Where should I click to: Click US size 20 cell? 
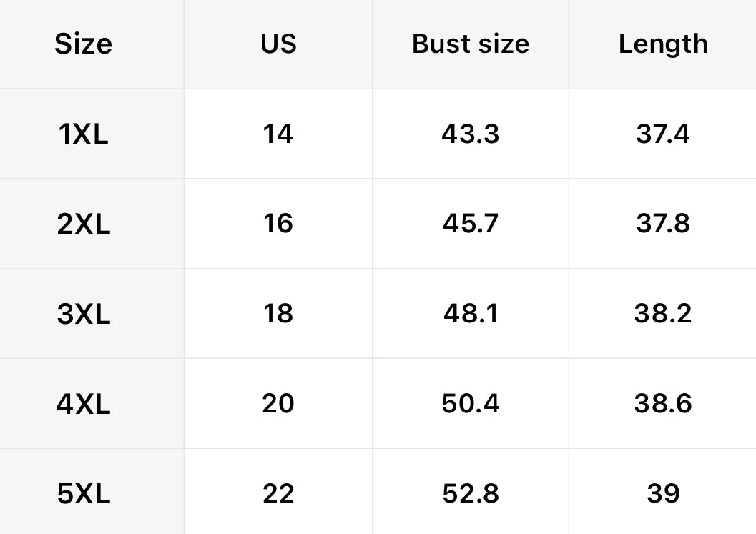pos(278,404)
